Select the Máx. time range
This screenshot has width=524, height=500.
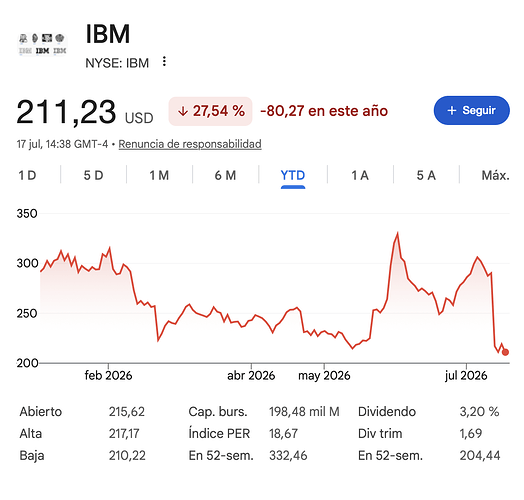pos(495,175)
